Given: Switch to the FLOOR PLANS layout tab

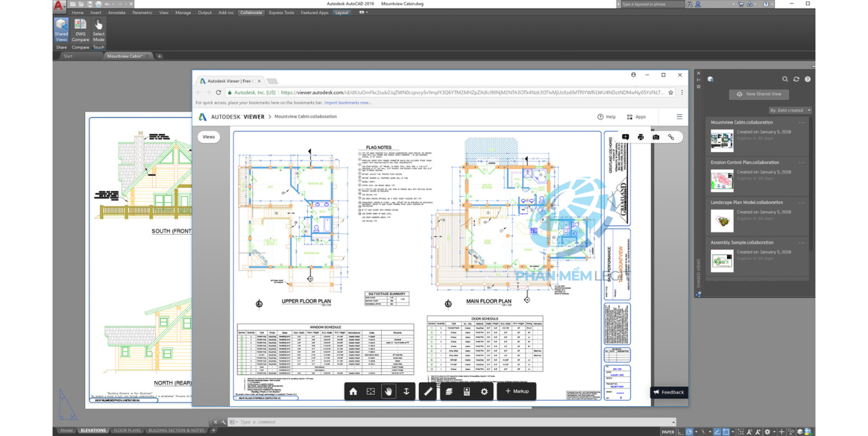Looking at the screenshot, I should click(x=127, y=431).
